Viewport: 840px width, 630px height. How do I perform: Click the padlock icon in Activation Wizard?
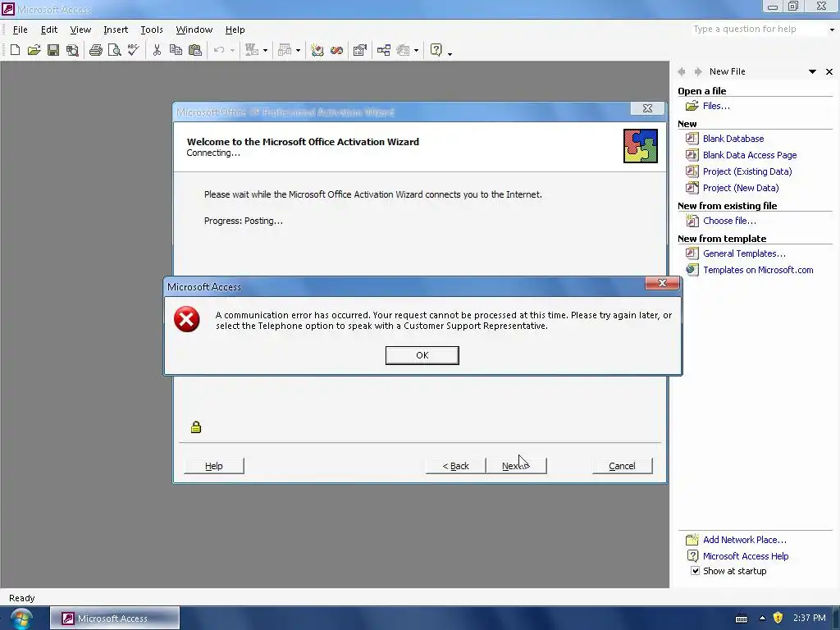click(196, 427)
